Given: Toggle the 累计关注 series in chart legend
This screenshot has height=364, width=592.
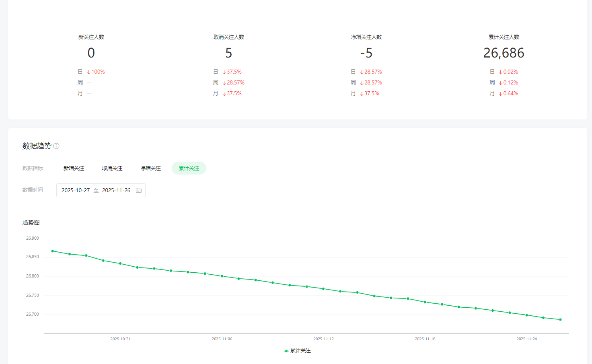Looking at the screenshot, I should [298, 351].
